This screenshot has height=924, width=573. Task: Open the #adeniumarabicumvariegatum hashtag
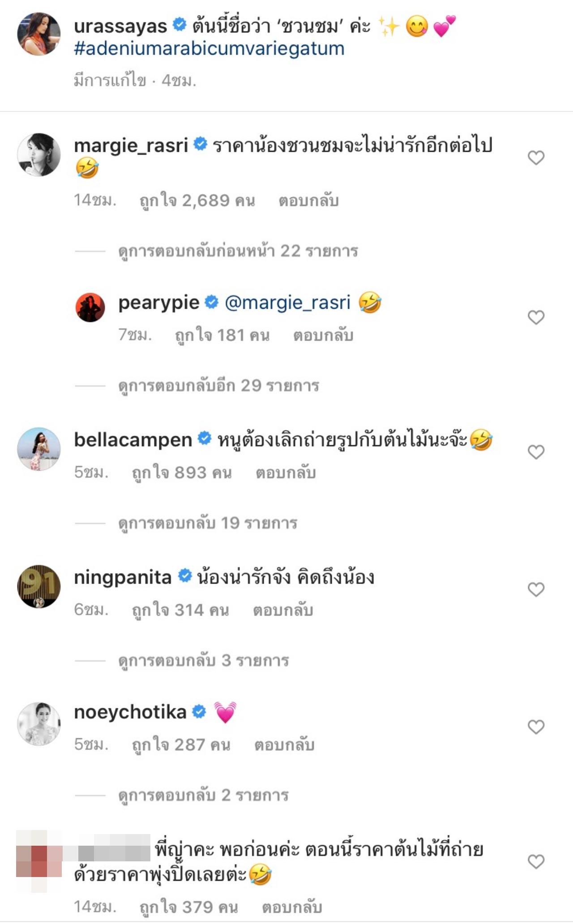[x=209, y=49]
